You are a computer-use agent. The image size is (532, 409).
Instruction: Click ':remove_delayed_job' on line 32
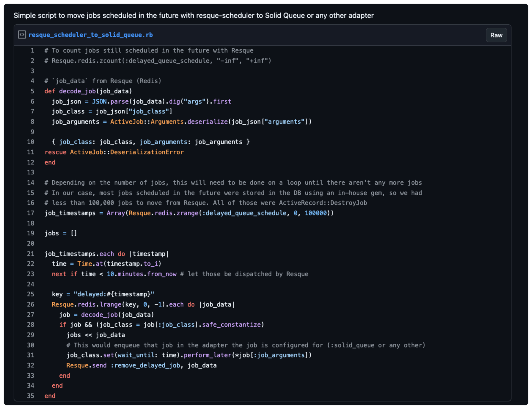[145, 366]
